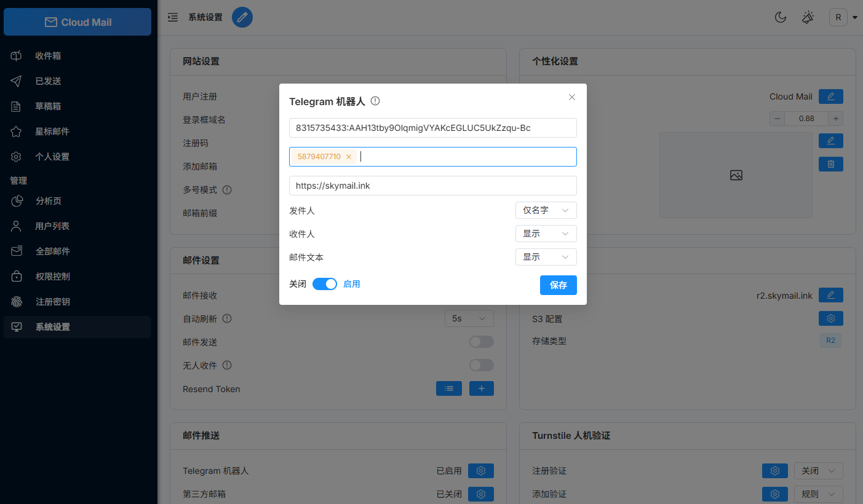Go to 收件箱 in the sidebar
This screenshot has width=863, height=504.
[48, 56]
